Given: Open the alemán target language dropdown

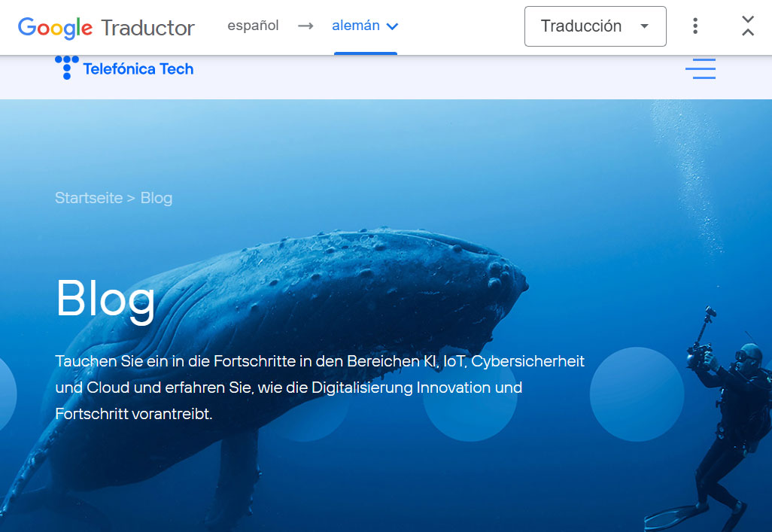Looking at the screenshot, I should click(x=365, y=26).
